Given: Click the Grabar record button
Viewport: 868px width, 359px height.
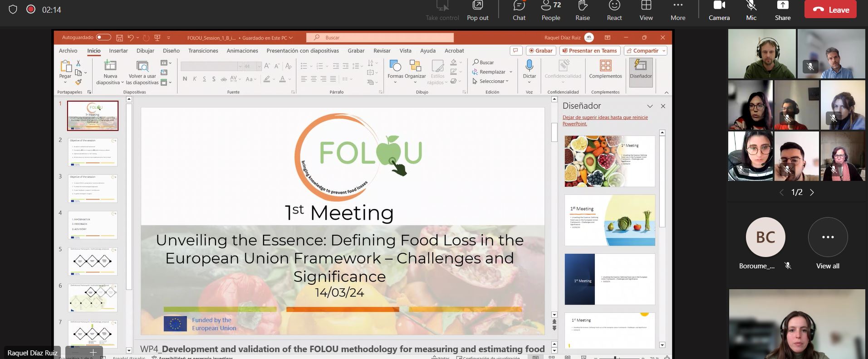Looking at the screenshot, I should click(541, 51).
